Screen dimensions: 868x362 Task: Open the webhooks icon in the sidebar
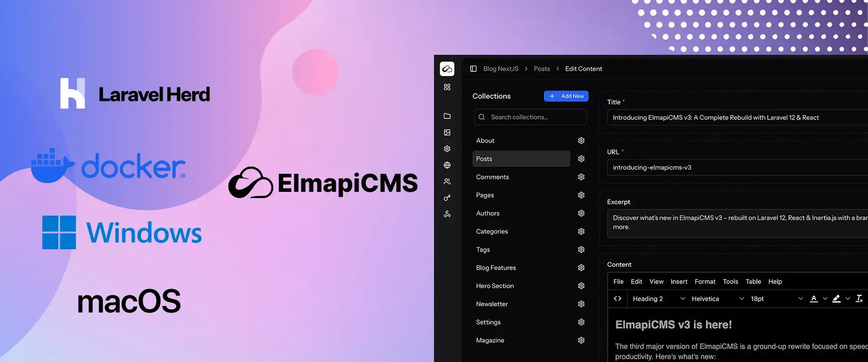pyautogui.click(x=447, y=214)
